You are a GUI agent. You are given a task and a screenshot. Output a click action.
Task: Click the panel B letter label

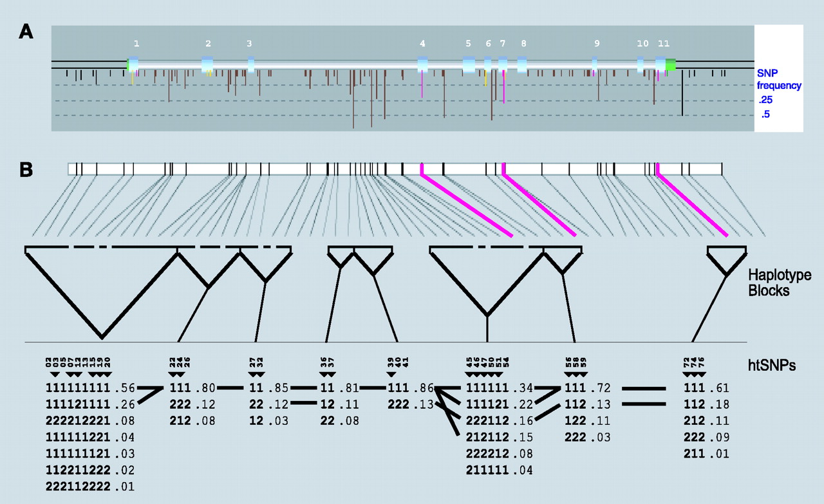(27, 170)
